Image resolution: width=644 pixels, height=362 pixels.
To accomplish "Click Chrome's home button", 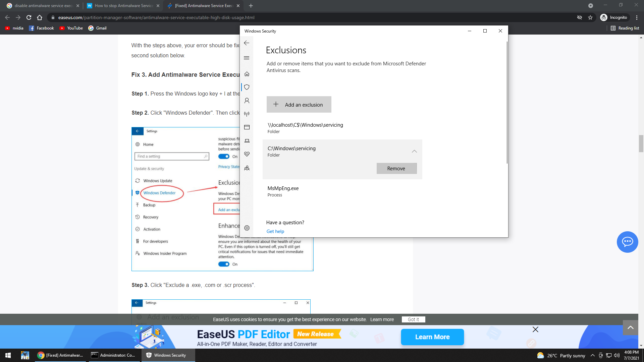I will point(40,17).
